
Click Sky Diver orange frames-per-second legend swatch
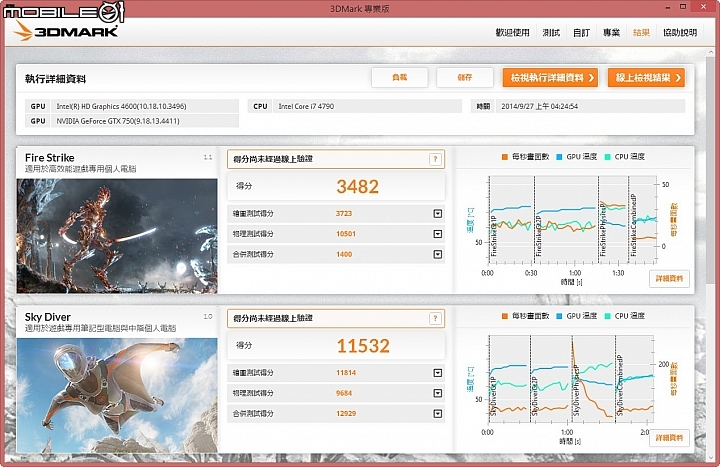tap(505, 316)
